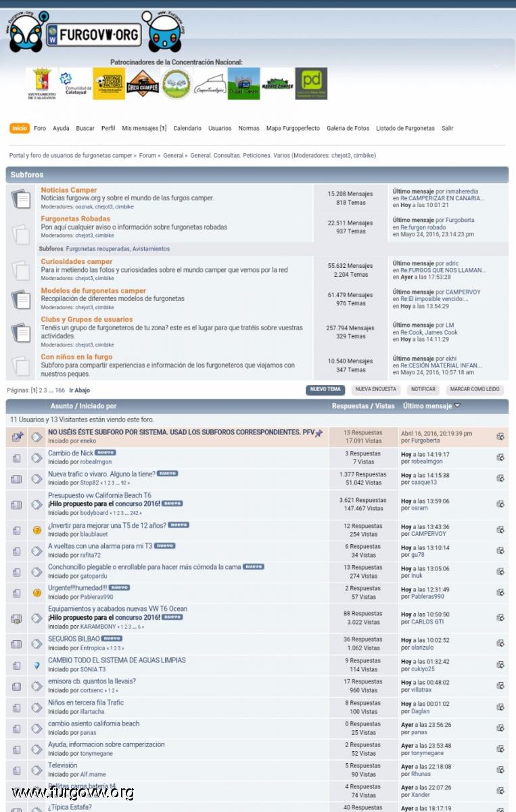This screenshot has height=812, width=516.
Task: Click last-post icon in the sticky NO USÉIS row
Action: (x=500, y=436)
